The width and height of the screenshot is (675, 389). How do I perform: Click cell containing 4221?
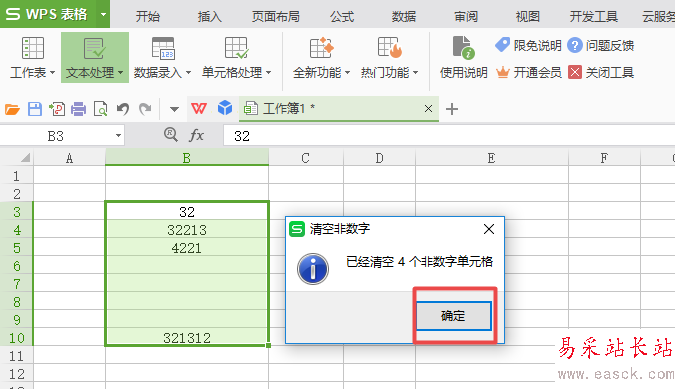coord(187,248)
